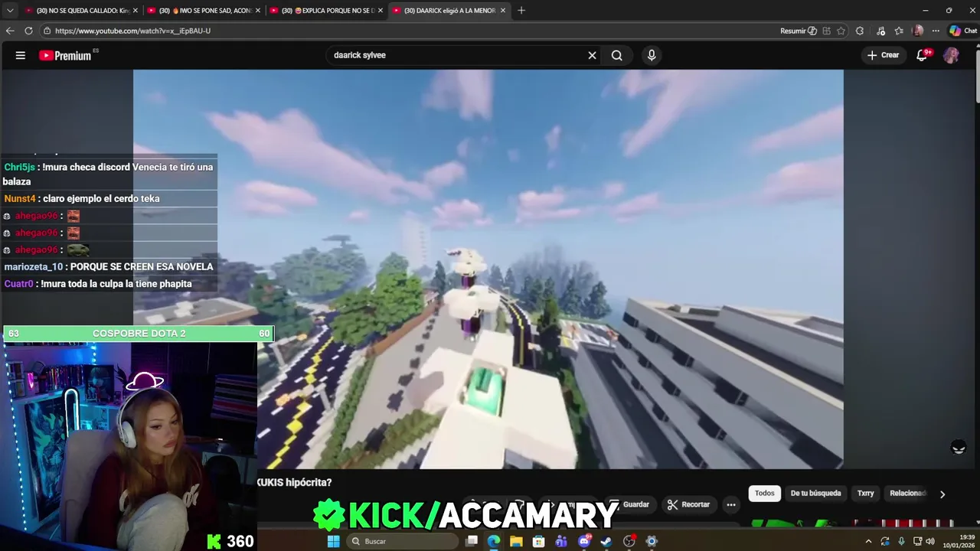
Task: Click the microphone icon in system tray
Action: (x=901, y=541)
